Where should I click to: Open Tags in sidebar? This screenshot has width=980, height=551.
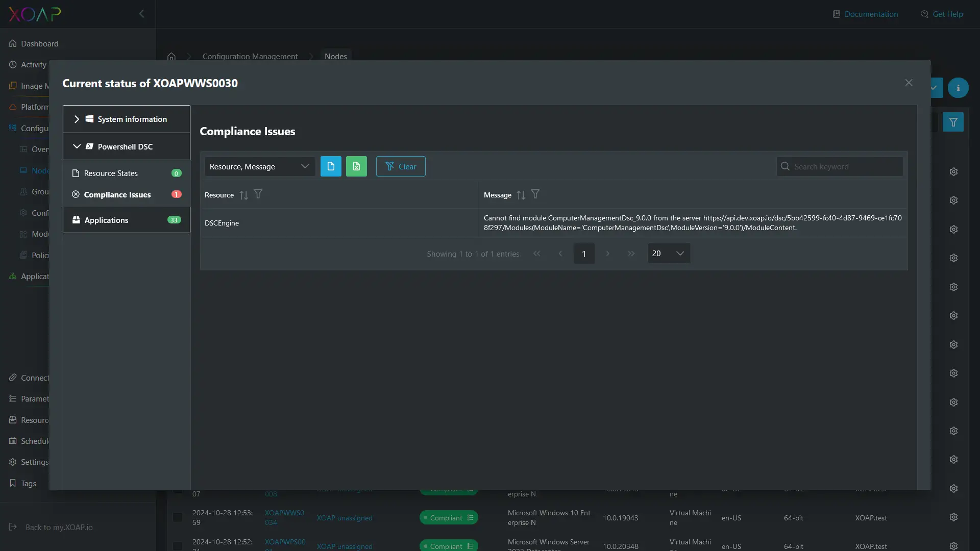(x=22, y=483)
